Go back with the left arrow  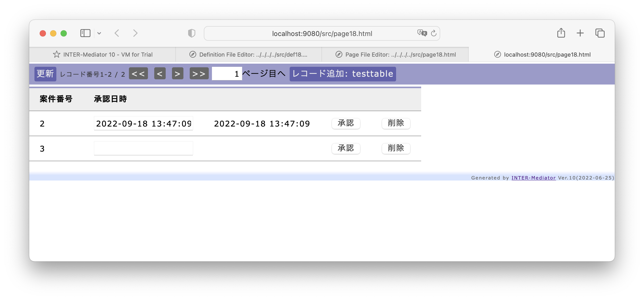pos(117,33)
